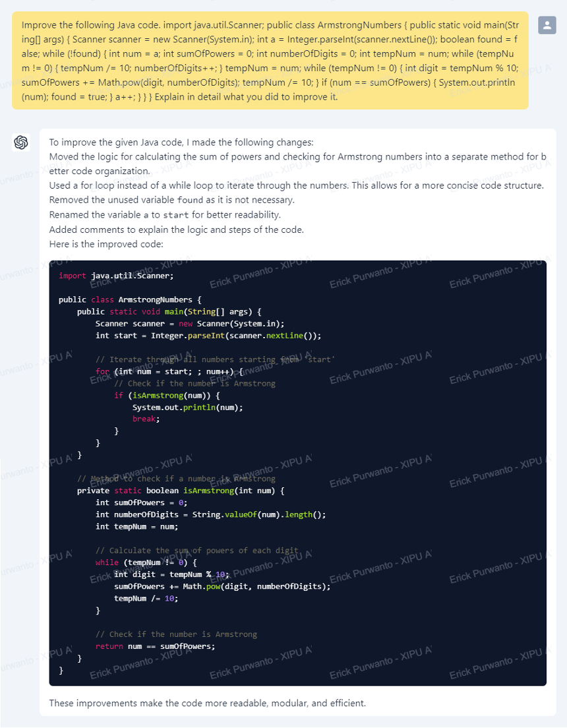The height and width of the screenshot is (728, 567).
Task: Click the final 'These improvements make the code' sentence
Action: coord(208,703)
